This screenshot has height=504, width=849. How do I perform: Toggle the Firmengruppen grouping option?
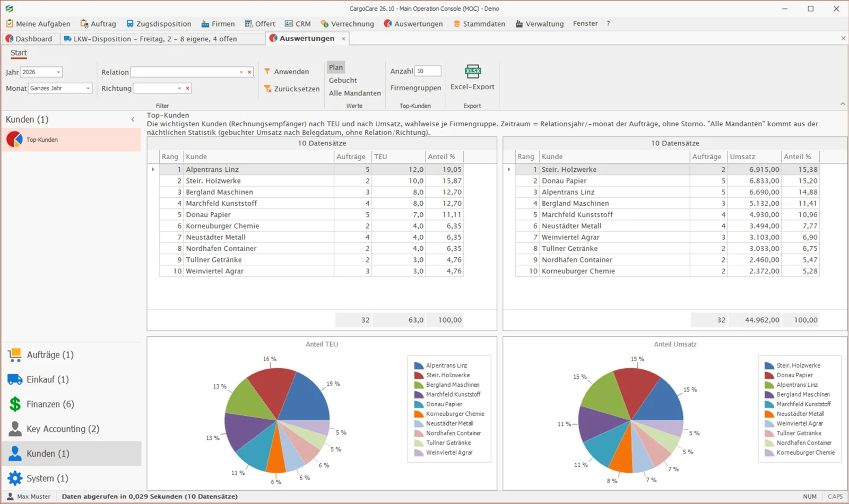pyautogui.click(x=415, y=88)
